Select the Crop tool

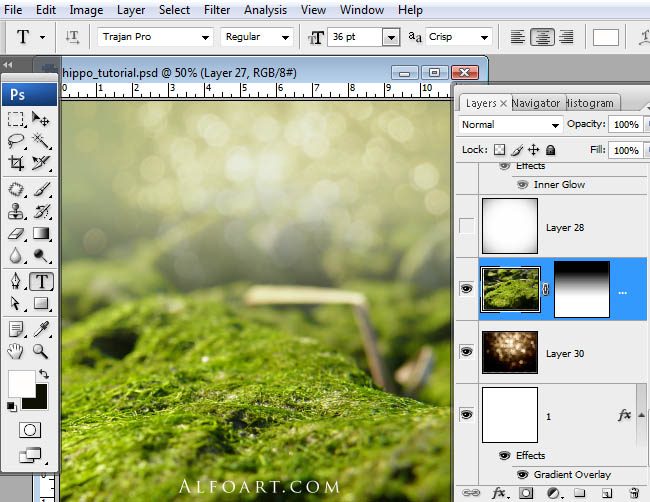(x=16, y=163)
